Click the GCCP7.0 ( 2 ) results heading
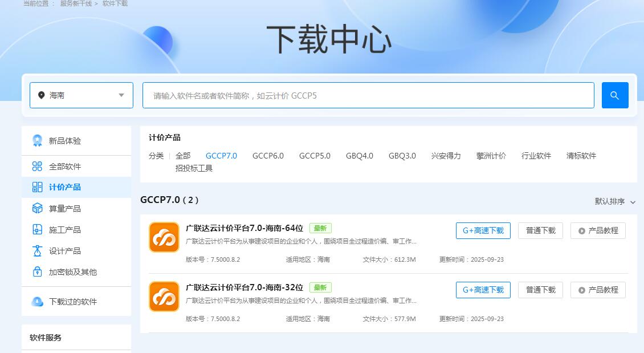The height and width of the screenshot is (353, 644). 169,200
